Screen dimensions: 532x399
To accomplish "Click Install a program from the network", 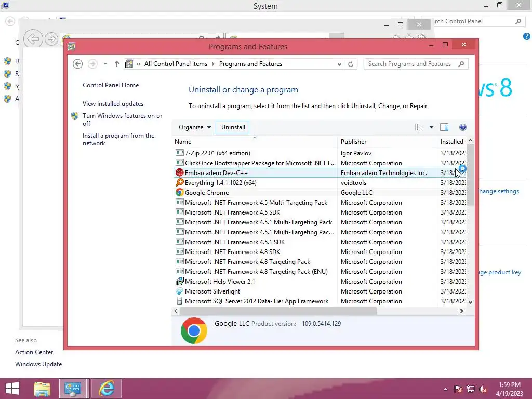I will [x=118, y=139].
